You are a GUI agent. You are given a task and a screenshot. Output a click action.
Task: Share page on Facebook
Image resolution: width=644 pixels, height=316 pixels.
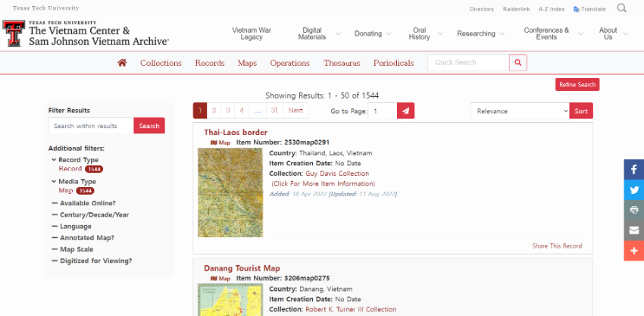(633, 170)
